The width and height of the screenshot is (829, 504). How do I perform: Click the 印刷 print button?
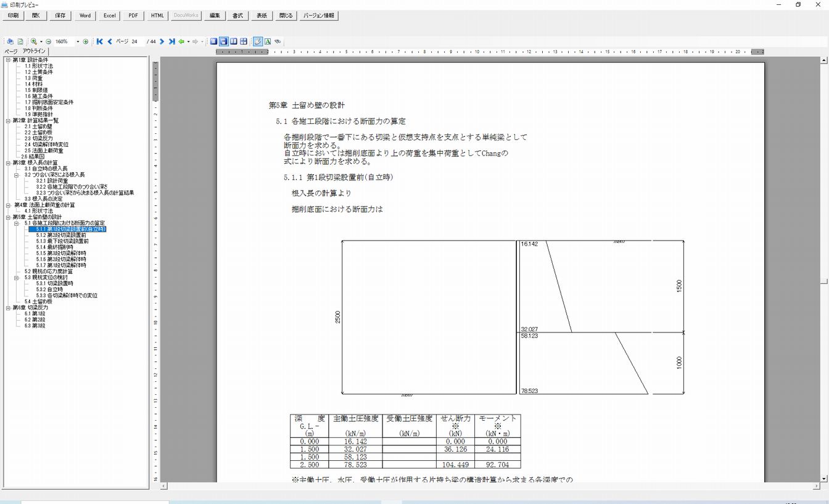tap(13, 15)
